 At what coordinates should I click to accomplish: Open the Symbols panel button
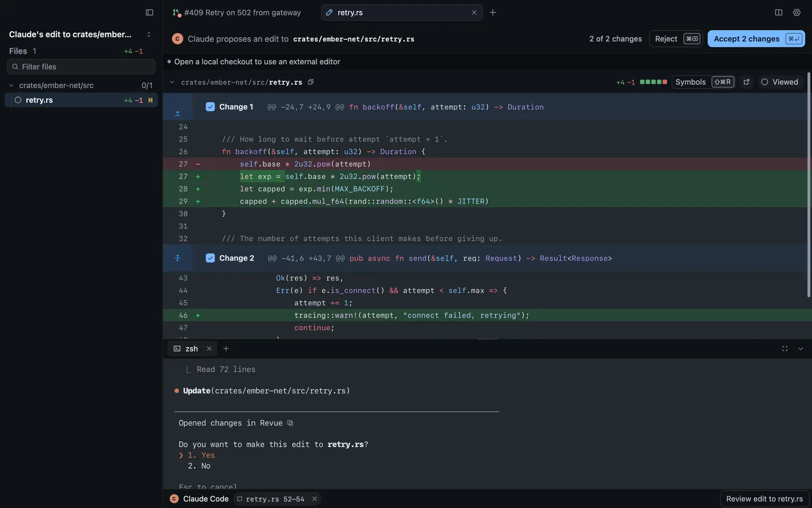point(703,82)
